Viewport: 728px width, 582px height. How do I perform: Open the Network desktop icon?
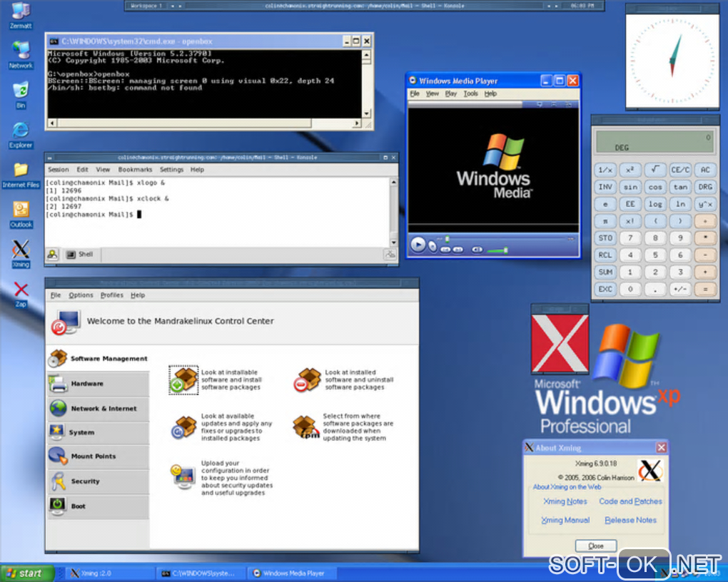(21, 55)
